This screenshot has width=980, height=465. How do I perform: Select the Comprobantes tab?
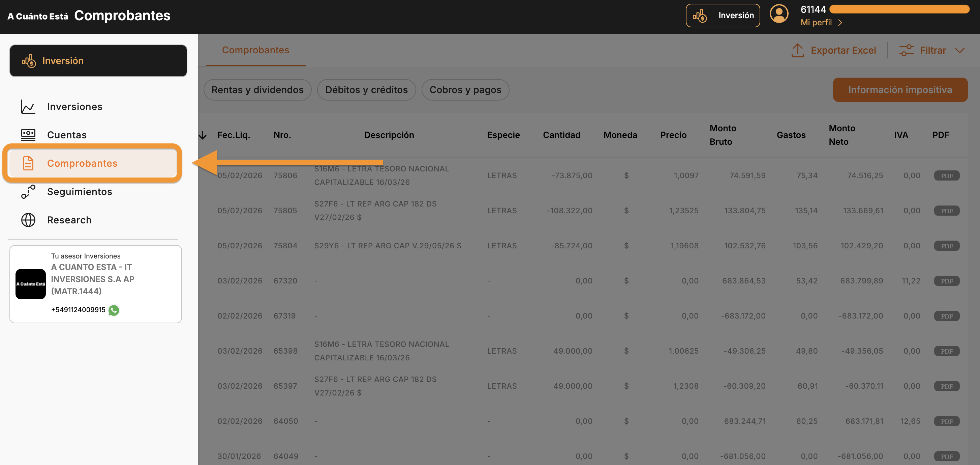(255, 50)
